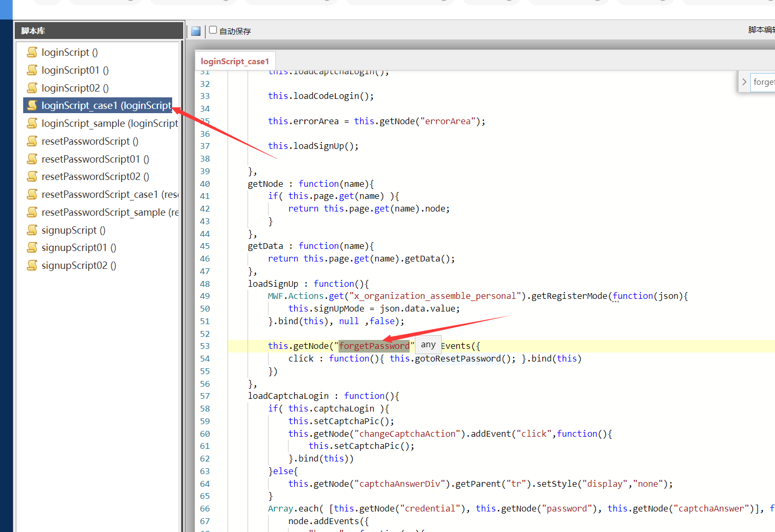This screenshot has width=775, height=532.
Task: Open the resetPasswordScript01 entry
Action: (95, 159)
